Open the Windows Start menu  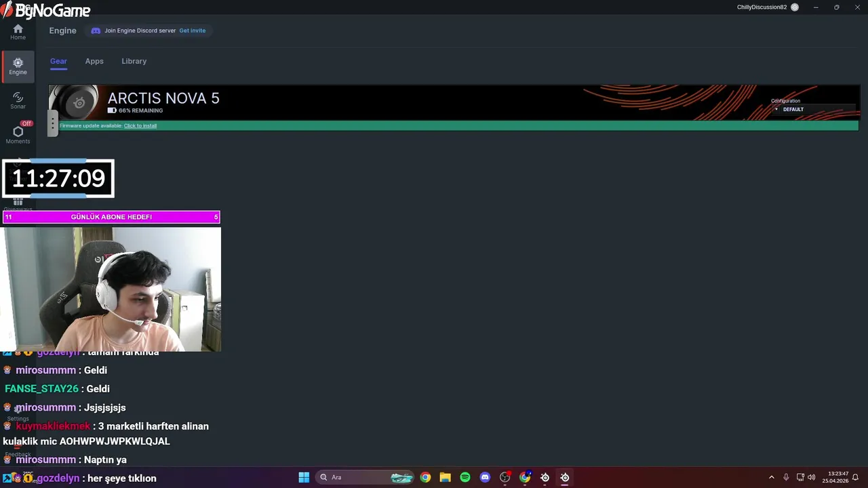pos(304,477)
